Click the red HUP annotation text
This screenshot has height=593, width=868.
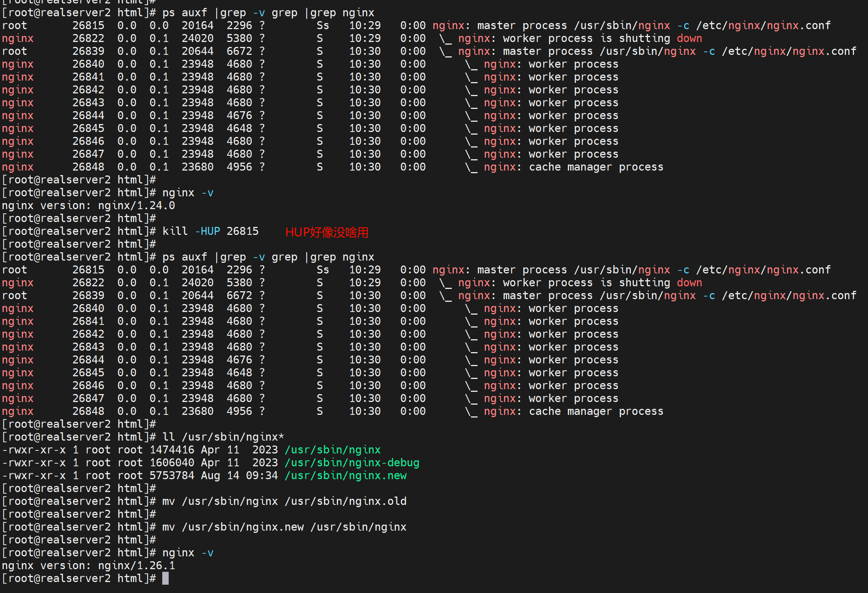pos(327,232)
